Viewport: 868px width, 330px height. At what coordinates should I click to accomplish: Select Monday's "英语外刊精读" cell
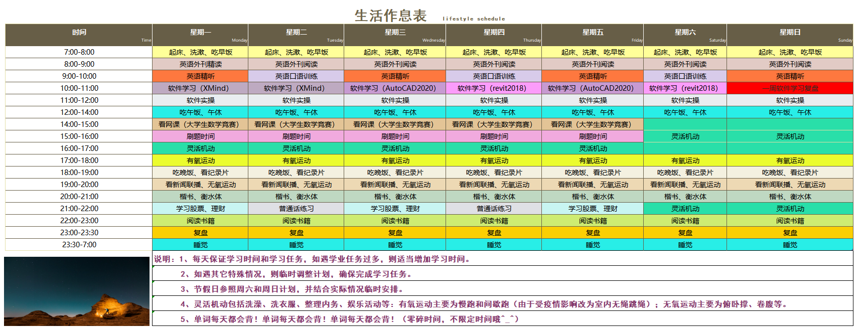[x=200, y=64]
